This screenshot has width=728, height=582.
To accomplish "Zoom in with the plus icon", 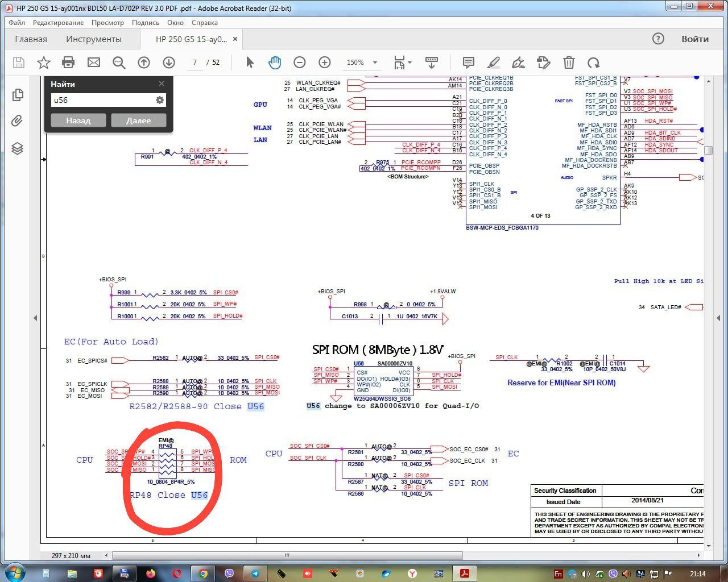I will tap(325, 63).
